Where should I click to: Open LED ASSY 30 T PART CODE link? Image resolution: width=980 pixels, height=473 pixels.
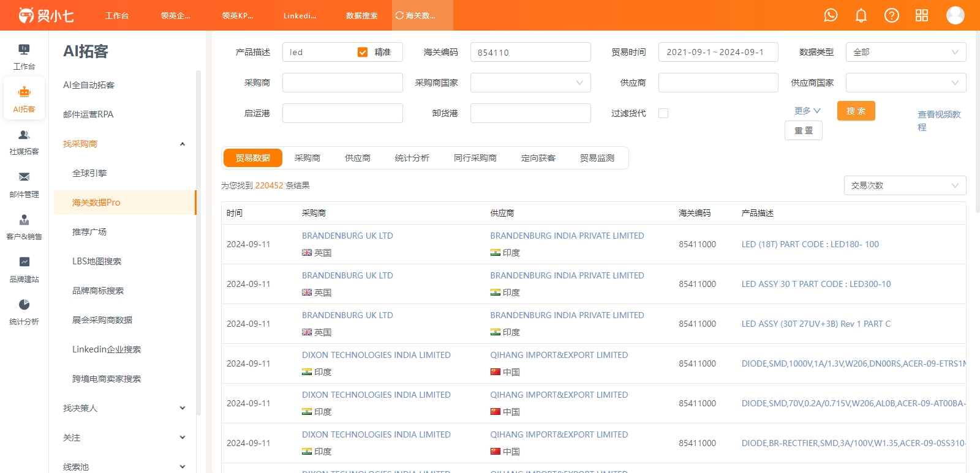tap(816, 284)
